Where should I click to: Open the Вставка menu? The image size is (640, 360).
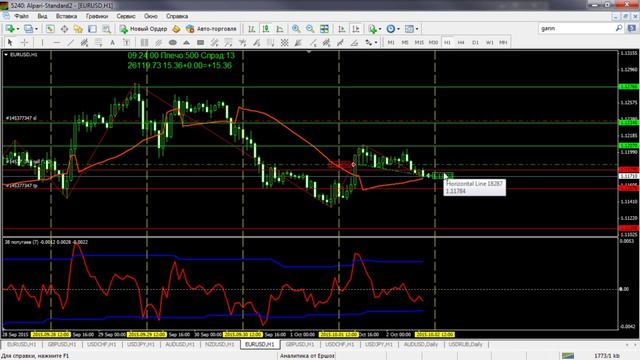pyautogui.click(x=66, y=16)
